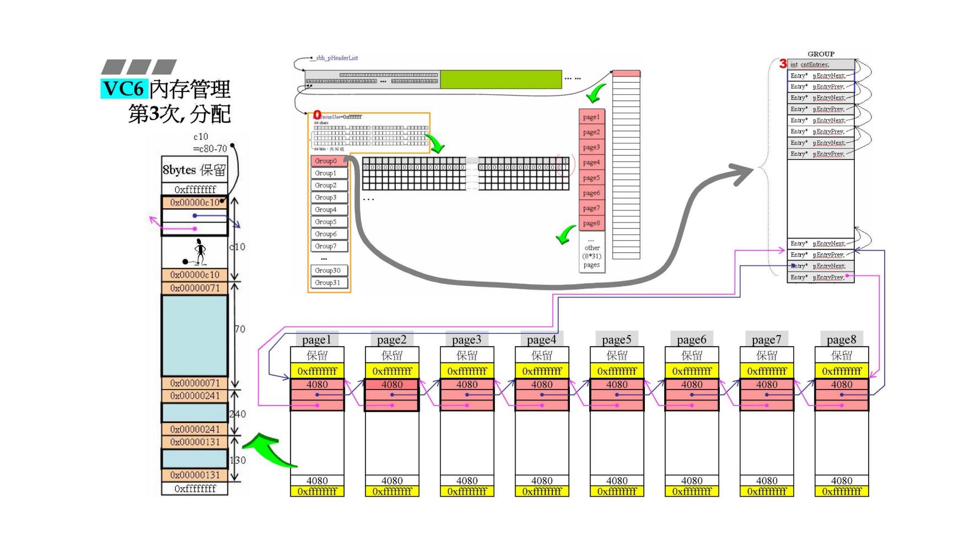Click the Group3 box

329,197
